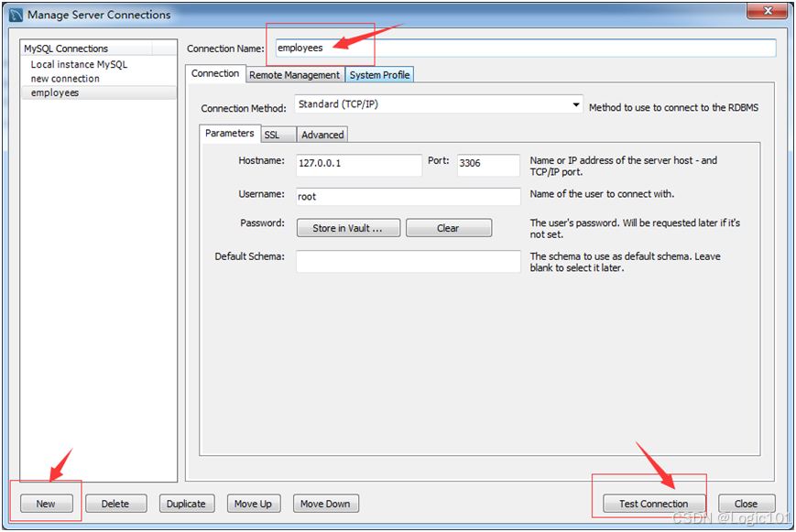Move the connection Up
This screenshot has height=532, width=796.
point(254,504)
